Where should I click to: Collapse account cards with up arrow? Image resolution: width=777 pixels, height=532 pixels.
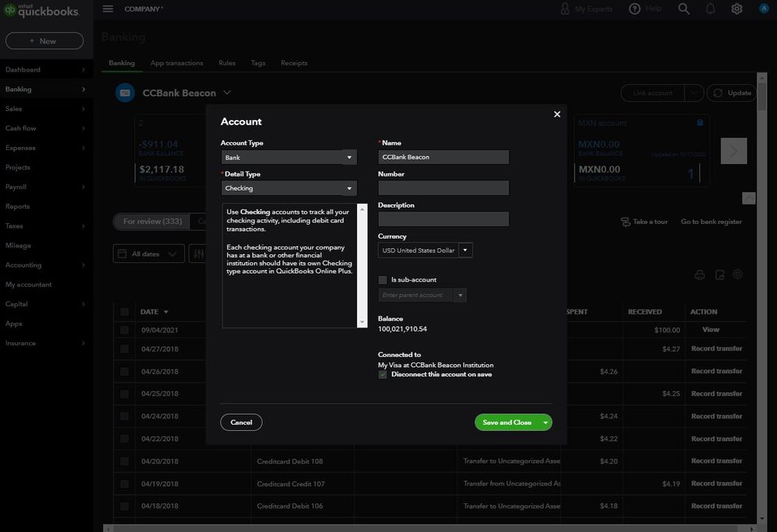(x=748, y=198)
